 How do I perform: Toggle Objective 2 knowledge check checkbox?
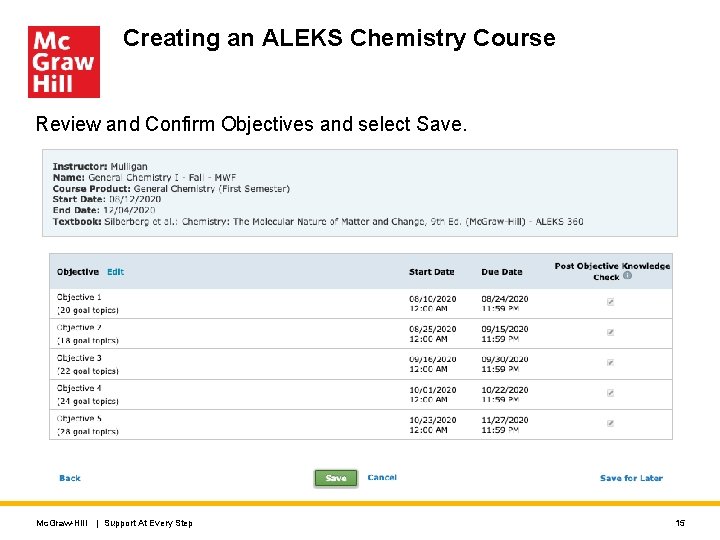[610, 332]
